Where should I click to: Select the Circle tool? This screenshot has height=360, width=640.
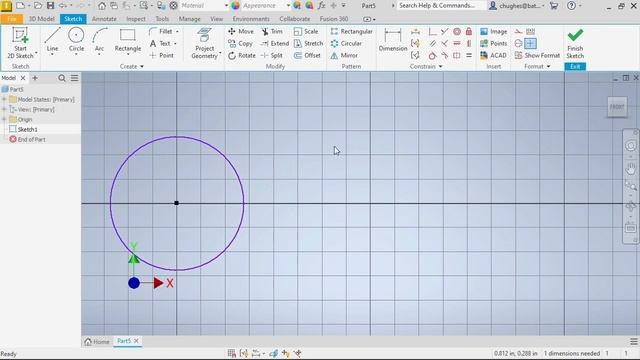pos(76,40)
